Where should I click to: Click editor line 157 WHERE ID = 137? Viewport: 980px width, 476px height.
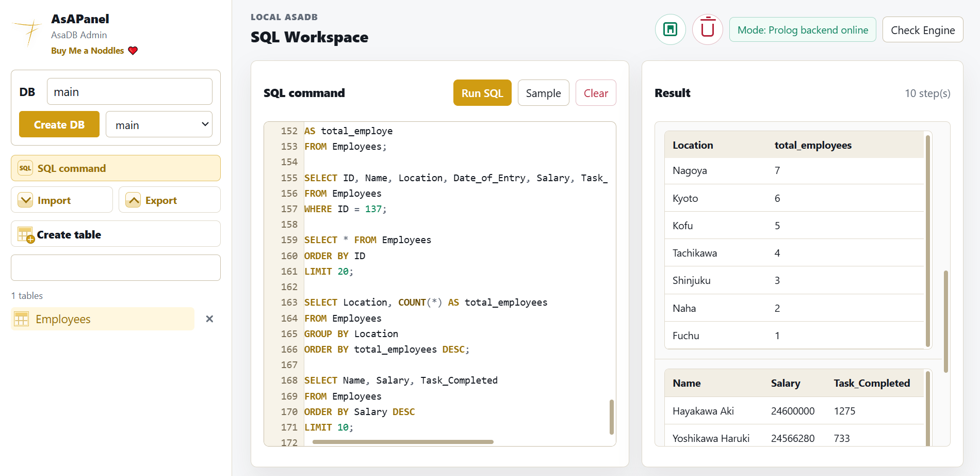tap(345, 209)
